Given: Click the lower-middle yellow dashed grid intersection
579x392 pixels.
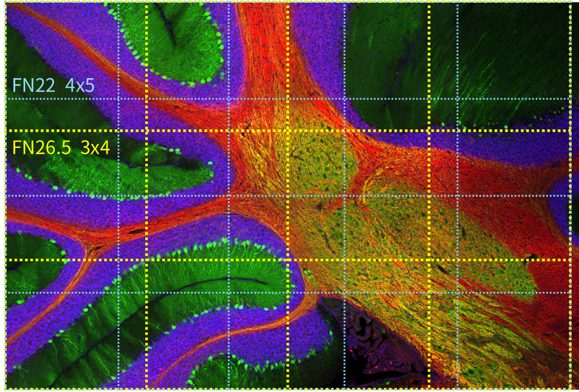Looking at the screenshot, I should click(288, 260).
